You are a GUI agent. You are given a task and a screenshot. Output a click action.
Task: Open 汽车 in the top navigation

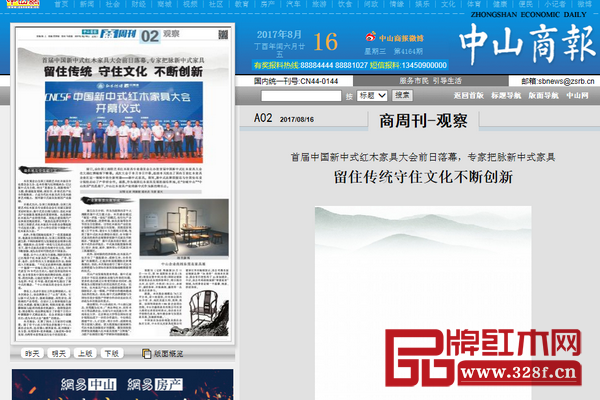point(293,4)
